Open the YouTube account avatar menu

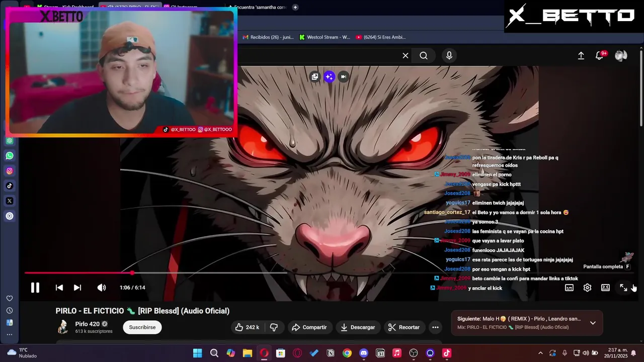(621, 56)
